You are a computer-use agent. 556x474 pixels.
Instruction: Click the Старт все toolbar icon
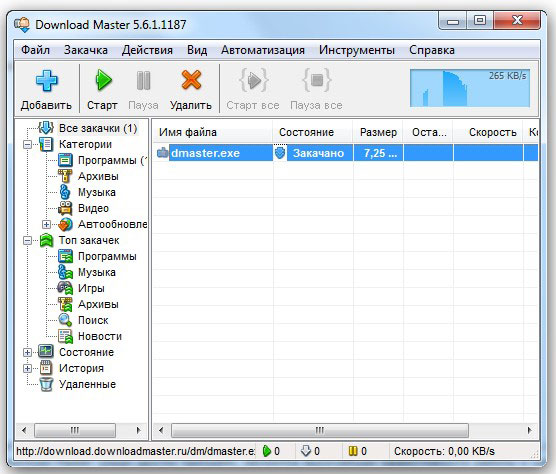[253, 80]
